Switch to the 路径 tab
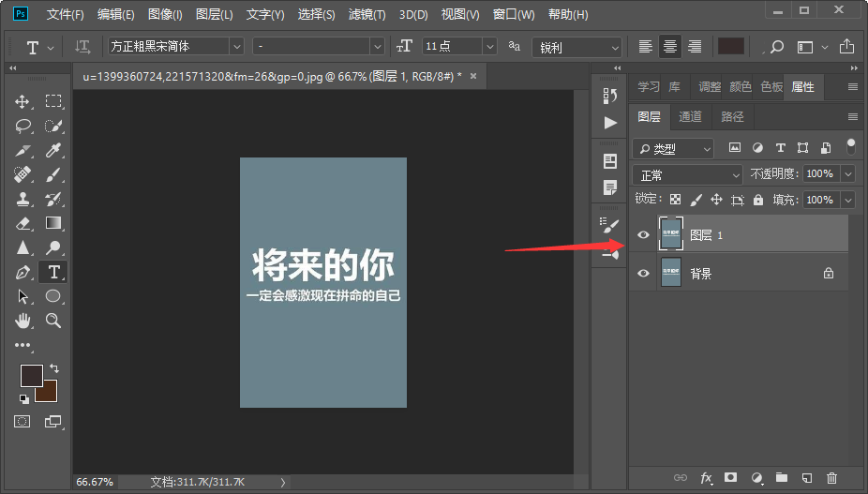The width and height of the screenshot is (868, 494). 732,116
